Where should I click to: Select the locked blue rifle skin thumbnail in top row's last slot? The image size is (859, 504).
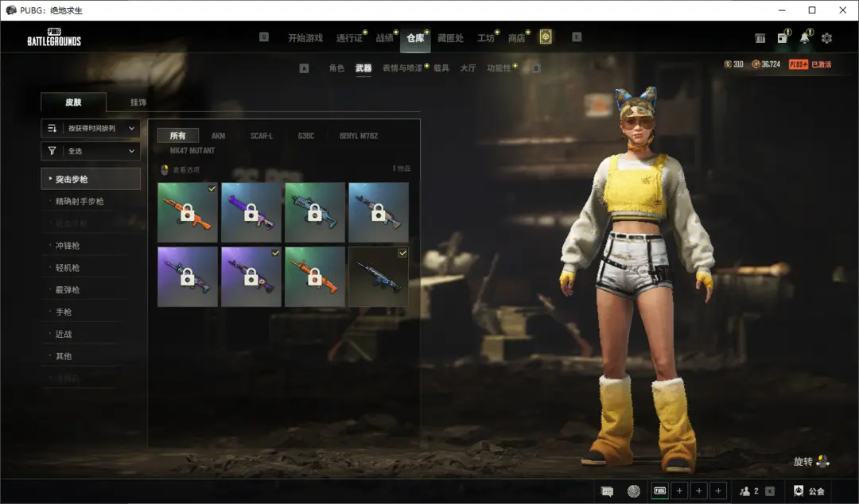point(379,212)
